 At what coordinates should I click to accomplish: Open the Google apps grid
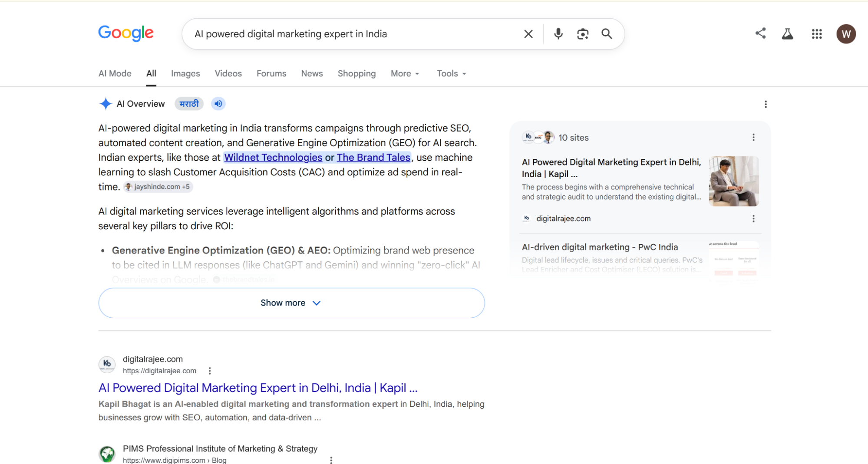[817, 34]
